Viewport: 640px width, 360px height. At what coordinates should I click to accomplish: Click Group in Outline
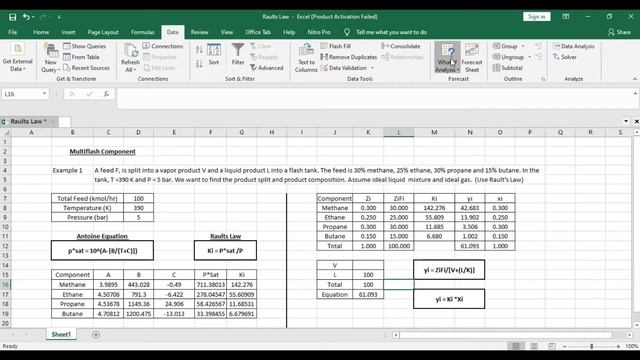(x=505, y=46)
